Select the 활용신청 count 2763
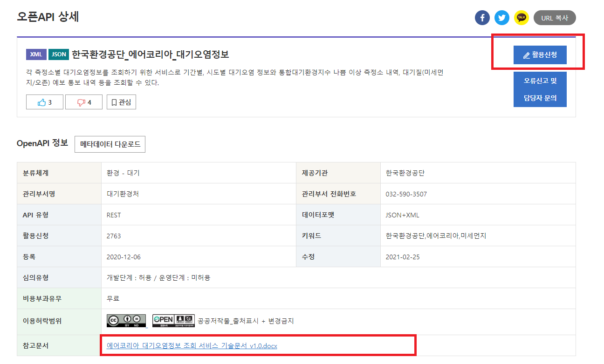Image resolution: width=604 pixels, height=364 pixels. pyautogui.click(x=114, y=236)
